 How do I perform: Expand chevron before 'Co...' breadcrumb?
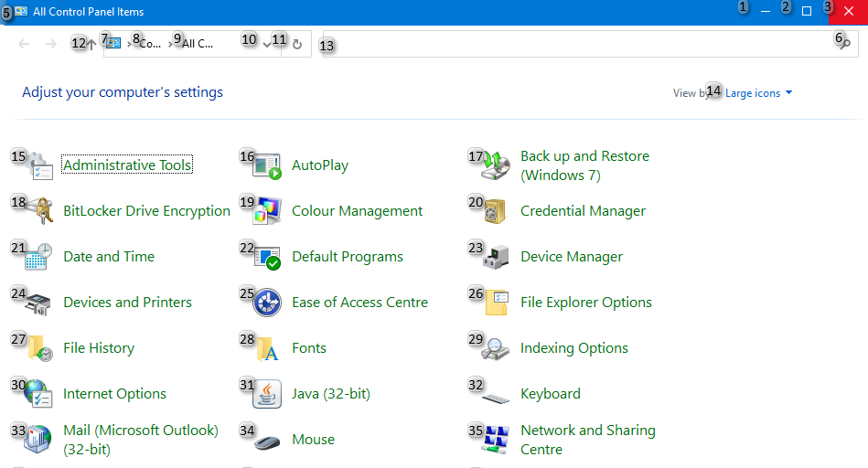tap(130, 44)
